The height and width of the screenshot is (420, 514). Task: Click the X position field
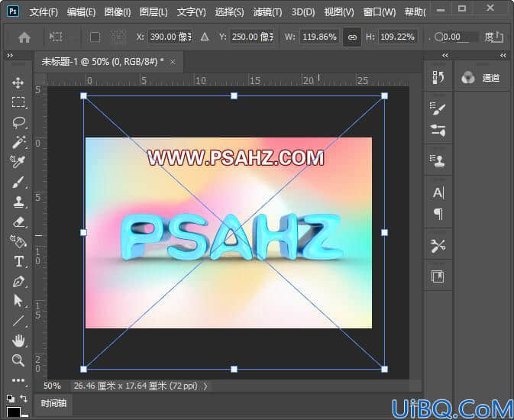click(x=170, y=37)
